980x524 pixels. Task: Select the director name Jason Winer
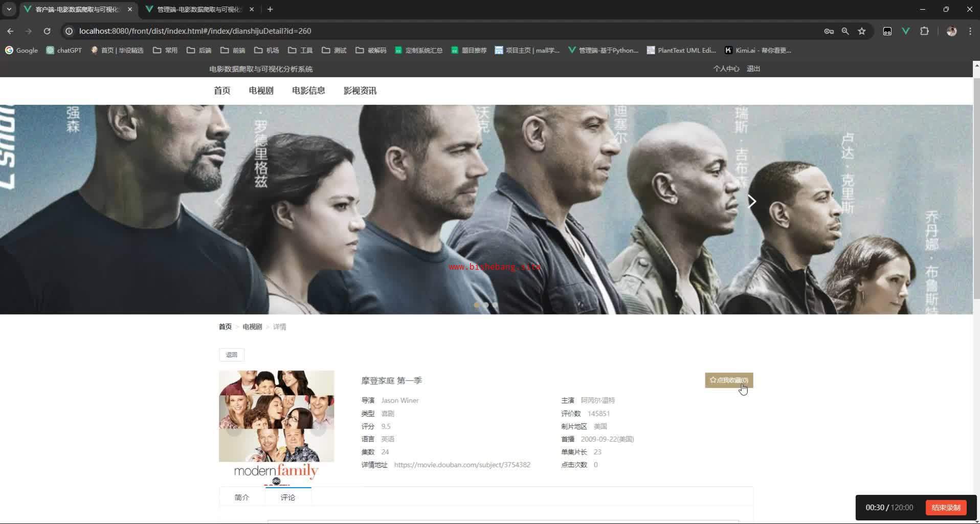(x=400, y=401)
